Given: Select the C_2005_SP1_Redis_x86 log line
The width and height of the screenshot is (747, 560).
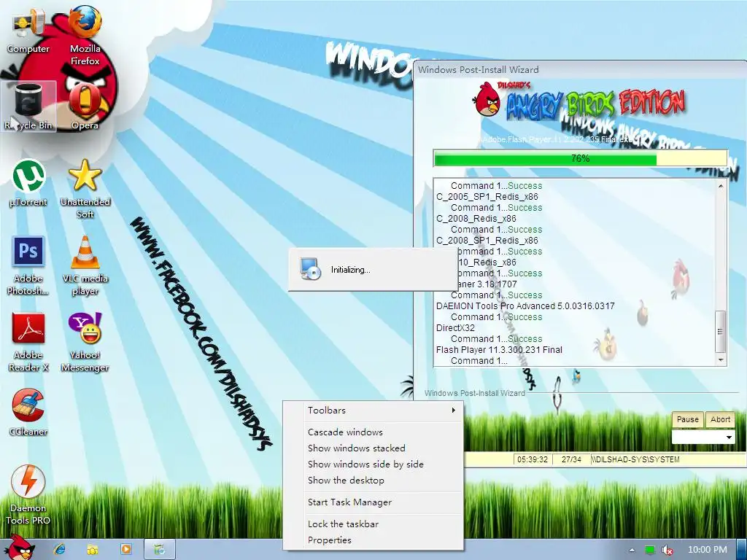Looking at the screenshot, I should [487, 196].
